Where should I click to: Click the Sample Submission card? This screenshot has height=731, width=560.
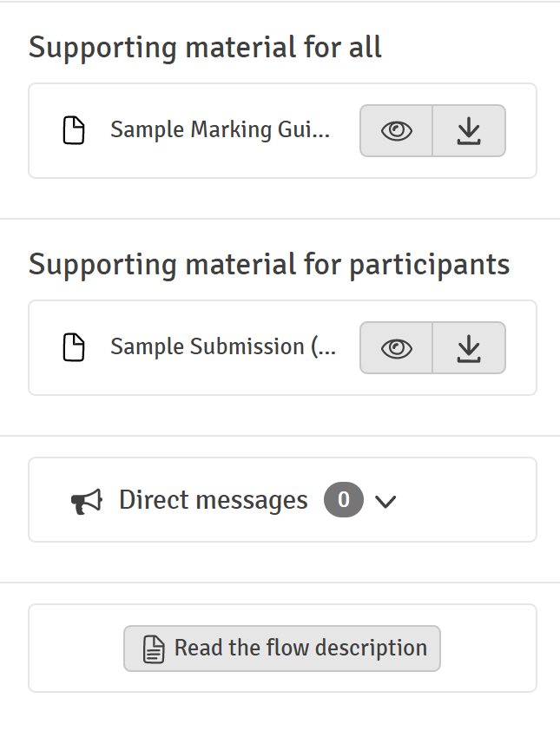282,348
